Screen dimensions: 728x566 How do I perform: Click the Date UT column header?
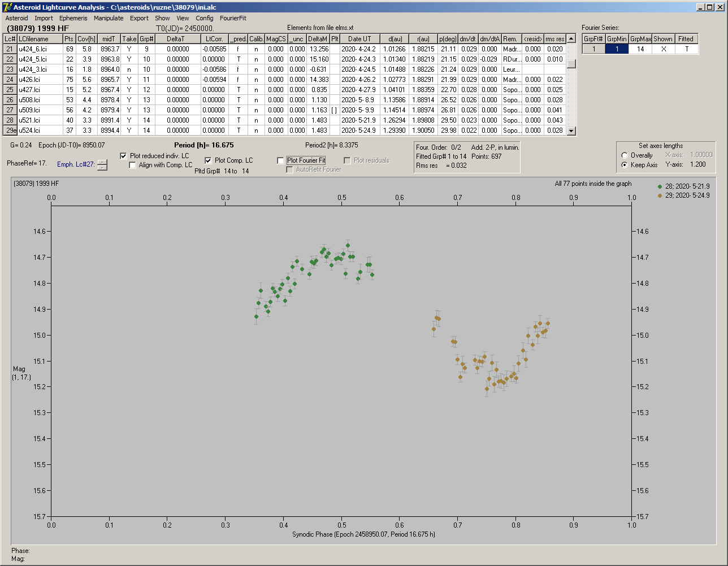(x=359, y=39)
